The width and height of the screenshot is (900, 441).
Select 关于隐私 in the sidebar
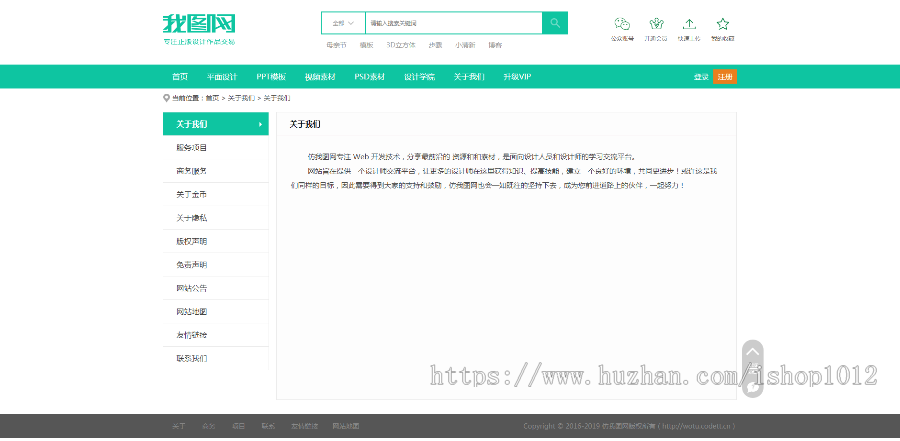pos(216,218)
